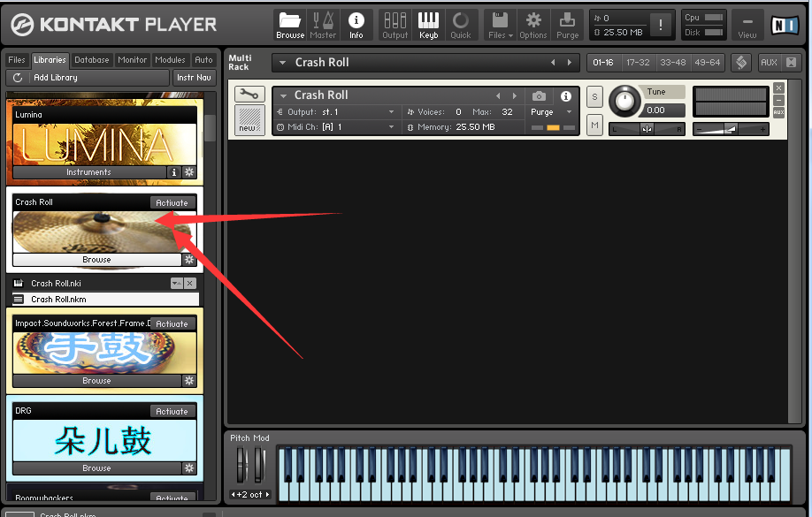This screenshot has height=517, width=812.
Task: Browse the Impact Soundworks Forest Frame library
Action: pos(96,381)
